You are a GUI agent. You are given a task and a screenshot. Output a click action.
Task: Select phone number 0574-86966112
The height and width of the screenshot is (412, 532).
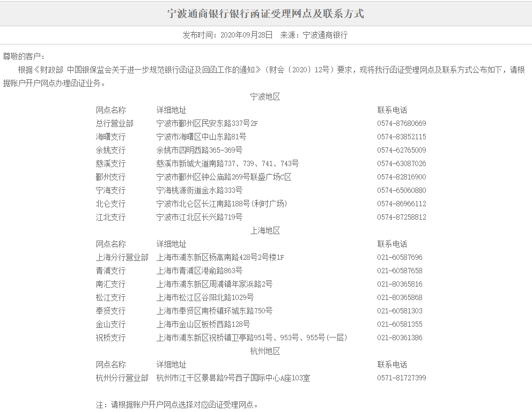[402, 204]
